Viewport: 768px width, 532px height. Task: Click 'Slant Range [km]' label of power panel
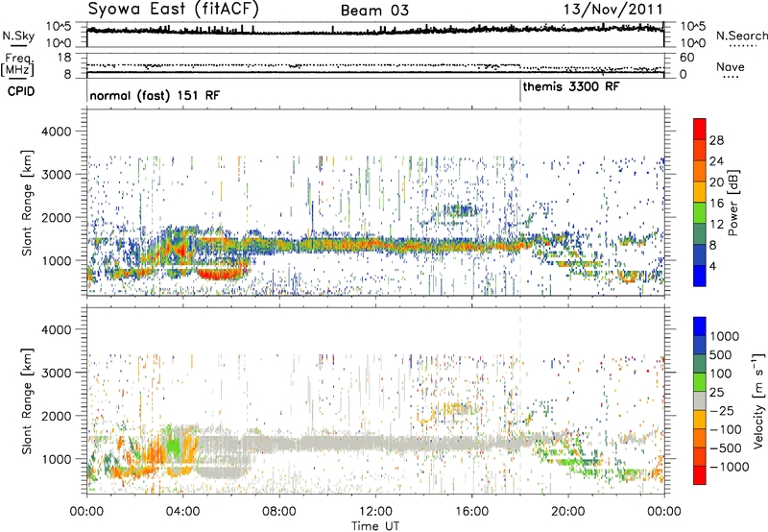(27, 203)
